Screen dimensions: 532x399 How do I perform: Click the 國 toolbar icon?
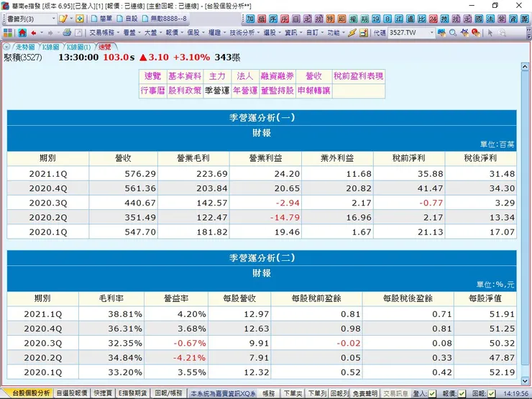tap(479, 19)
